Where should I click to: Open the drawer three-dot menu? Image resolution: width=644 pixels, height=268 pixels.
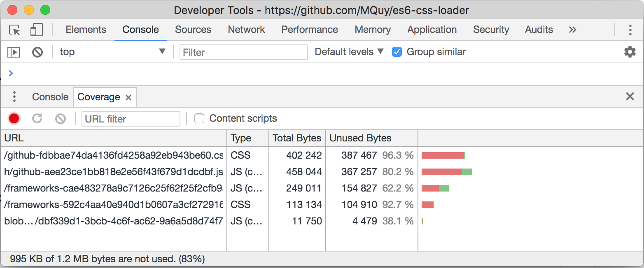(x=14, y=97)
